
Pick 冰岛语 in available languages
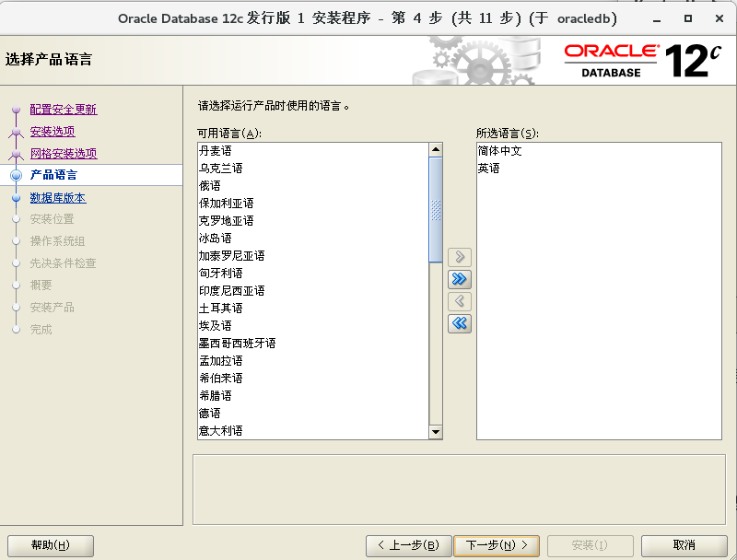[313, 239]
